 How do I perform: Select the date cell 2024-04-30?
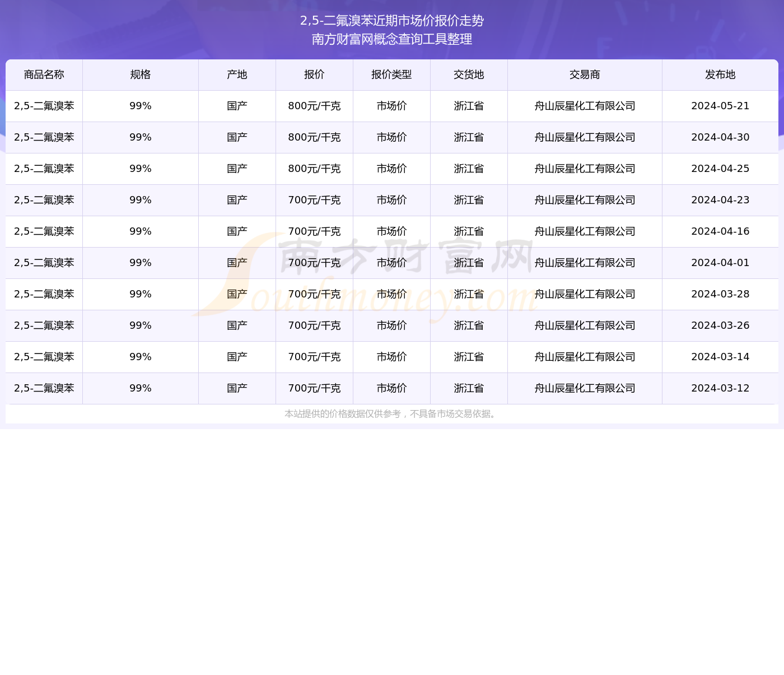pos(720,138)
